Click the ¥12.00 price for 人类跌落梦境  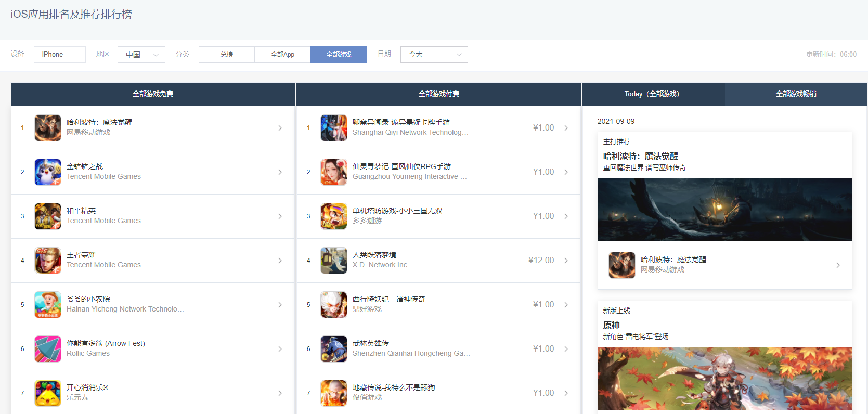(x=541, y=260)
